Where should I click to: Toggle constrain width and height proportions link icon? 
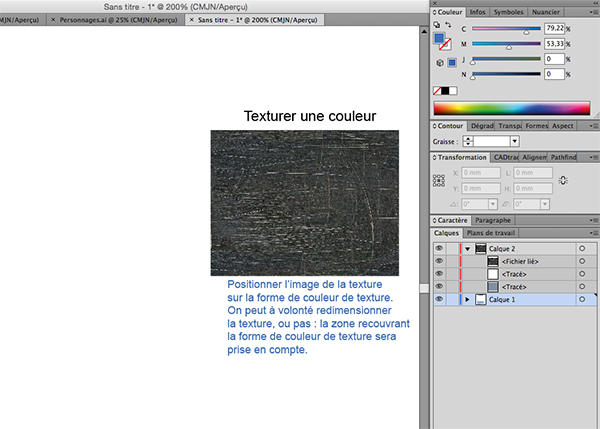coord(563,180)
